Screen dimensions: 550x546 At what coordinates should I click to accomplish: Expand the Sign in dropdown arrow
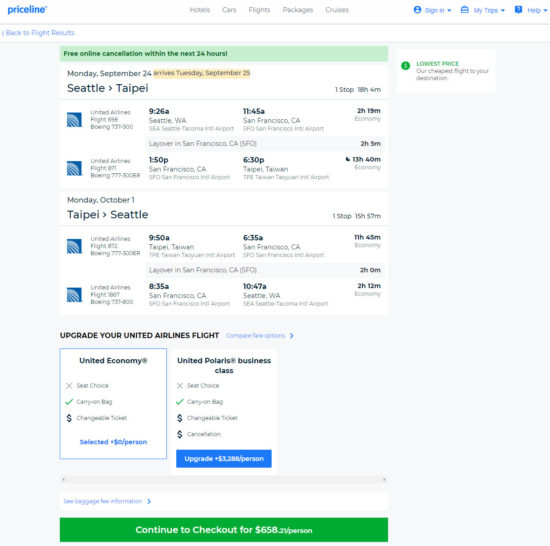tap(449, 11)
